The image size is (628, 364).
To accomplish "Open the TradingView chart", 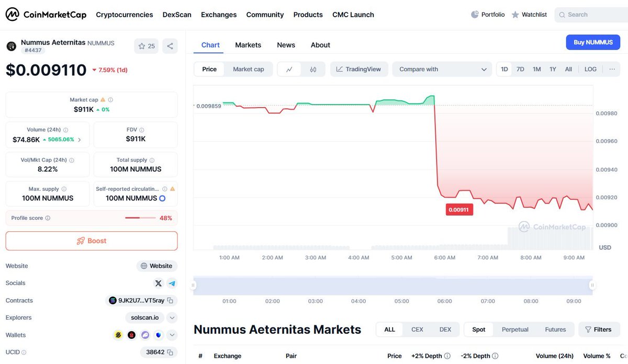I will [359, 69].
